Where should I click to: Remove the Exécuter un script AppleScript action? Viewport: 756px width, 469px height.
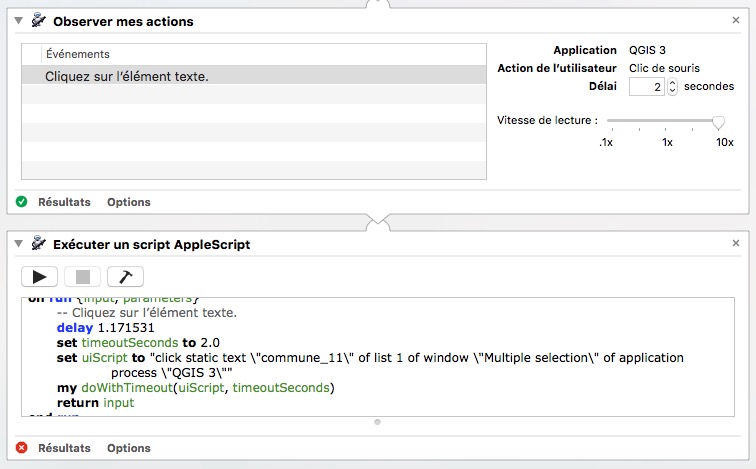736,244
